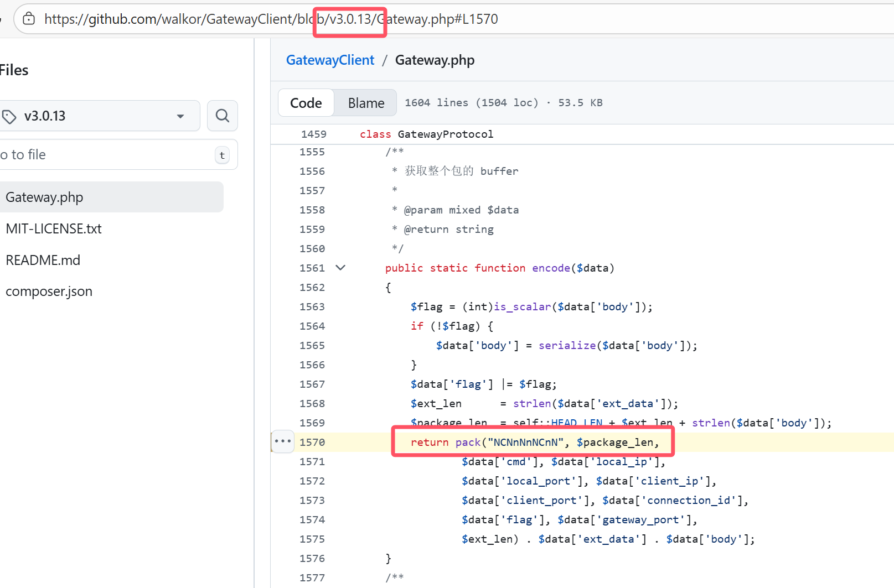
Task: Click the tag icon beside v3.0.13
Action: tap(9, 116)
